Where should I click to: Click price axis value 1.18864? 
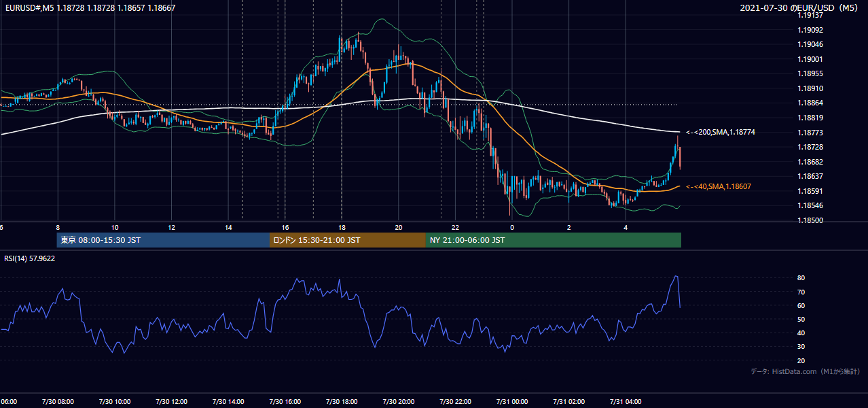(811, 103)
